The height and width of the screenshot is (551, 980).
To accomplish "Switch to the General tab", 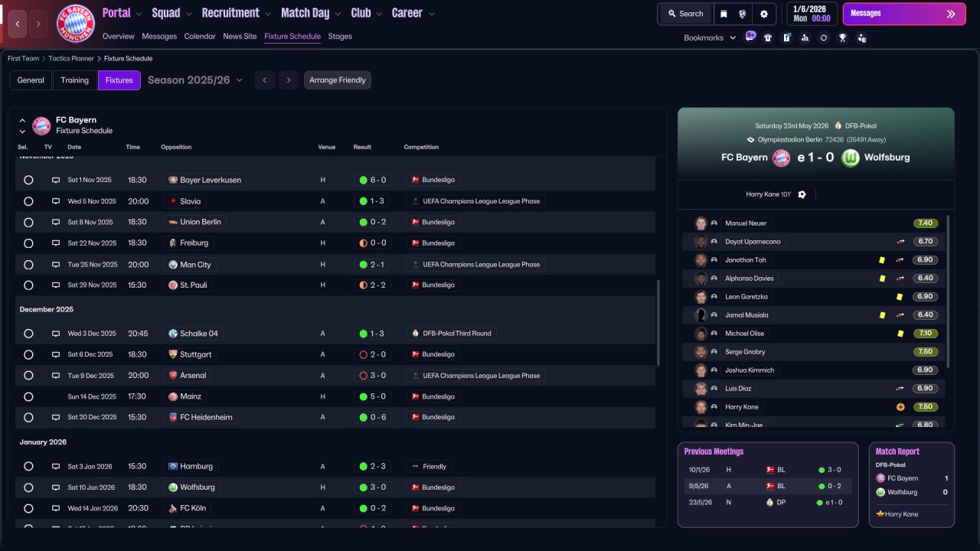I will click(x=31, y=80).
